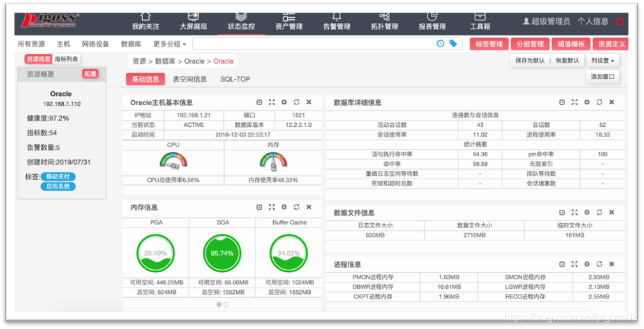Screen dimensions: 644x329
Task: Open 工具箱 toolbox
Action: click(480, 21)
